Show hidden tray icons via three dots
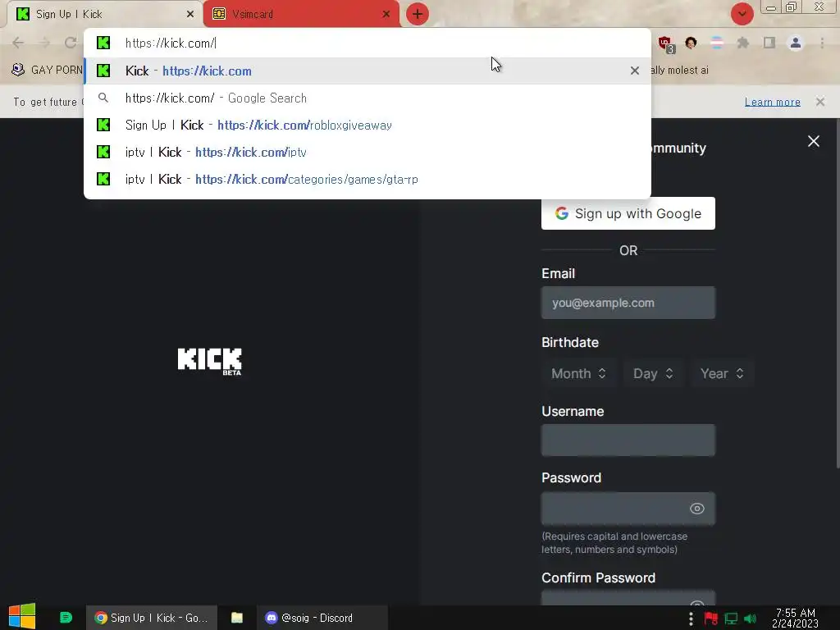This screenshot has height=630, width=840. (x=691, y=619)
